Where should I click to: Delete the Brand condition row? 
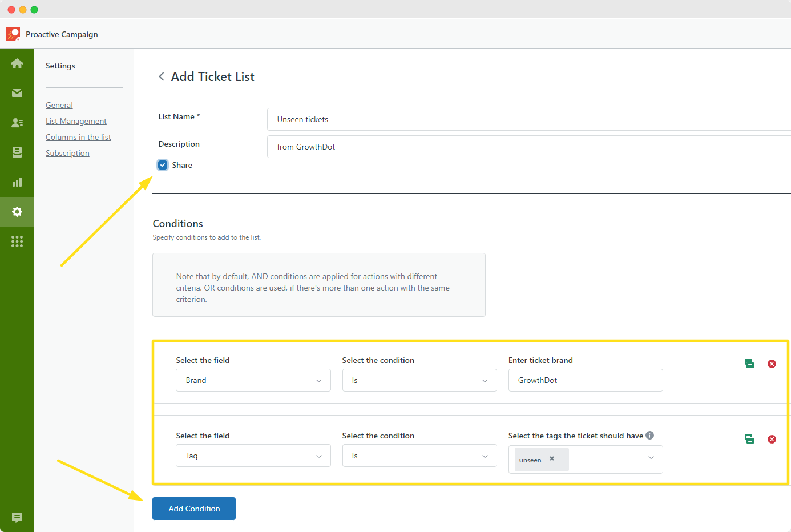click(x=772, y=364)
